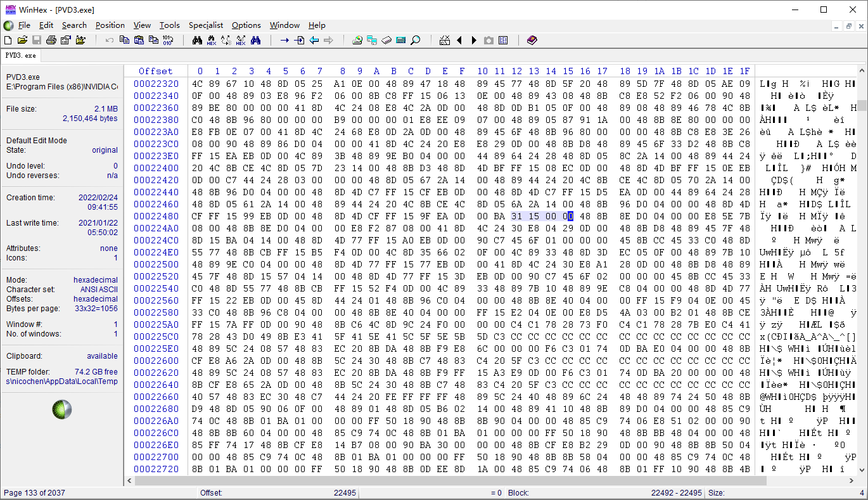Write clipboard with the paste icon
This screenshot has width=868, height=500.
[x=139, y=40]
